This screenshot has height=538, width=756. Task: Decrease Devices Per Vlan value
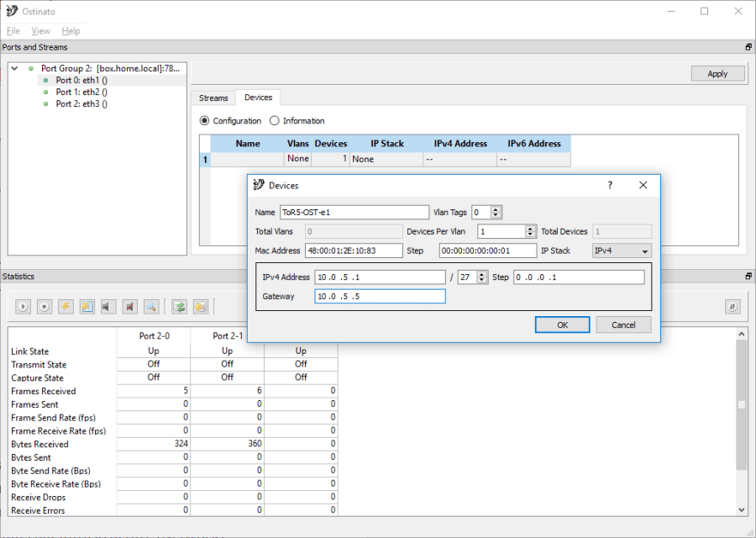(x=530, y=234)
